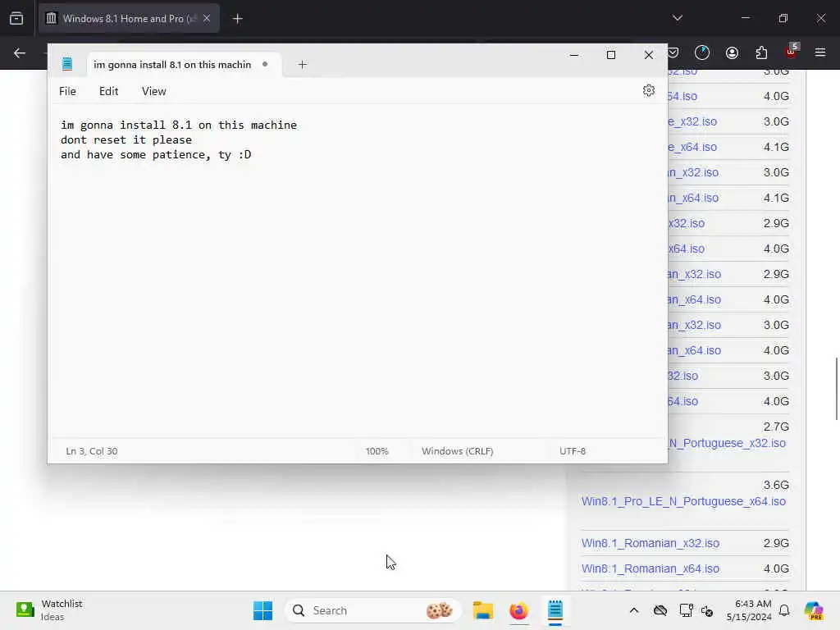The image size is (840, 630).
Task: Open a new Firefox tab
Action: click(237, 19)
